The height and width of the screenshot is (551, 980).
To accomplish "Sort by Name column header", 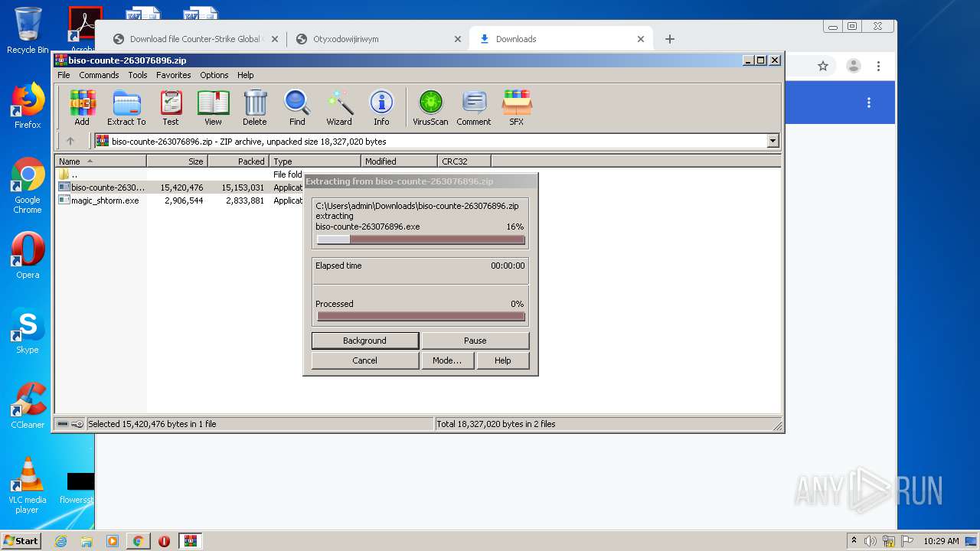I will click(100, 161).
